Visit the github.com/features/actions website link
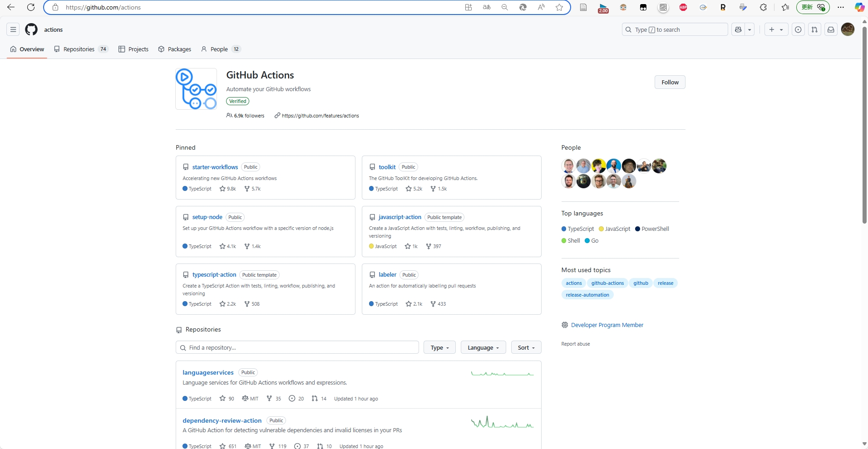 [320, 116]
